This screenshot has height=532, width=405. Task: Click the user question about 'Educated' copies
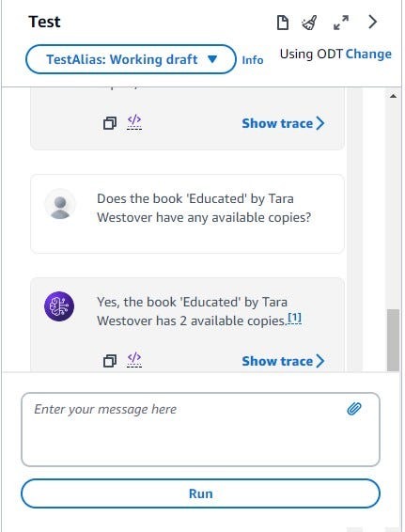click(204, 208)
